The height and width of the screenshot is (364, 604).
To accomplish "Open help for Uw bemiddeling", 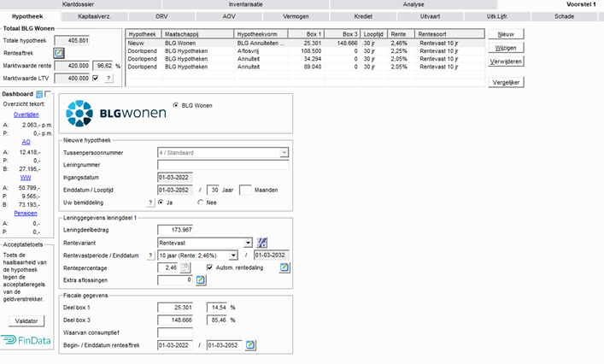I will pos(150,203).
